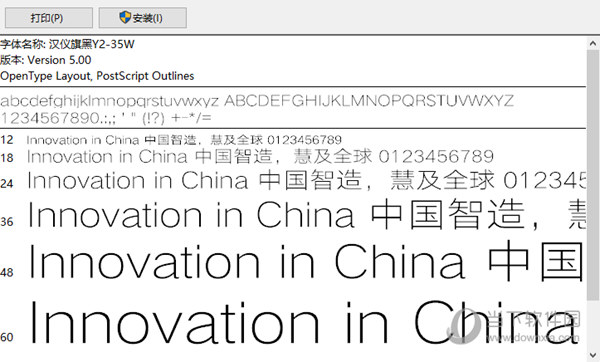Click the scrollbar up arrow

click(593, 43)
